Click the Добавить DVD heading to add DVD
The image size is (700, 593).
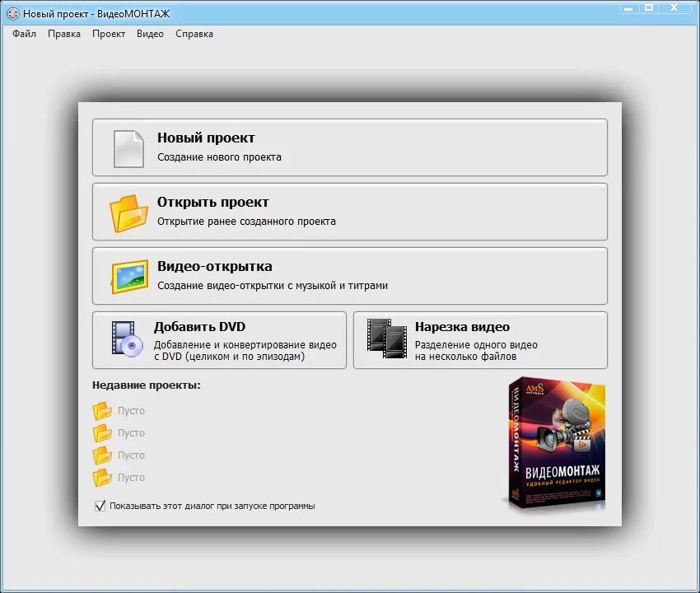(199, 327)
